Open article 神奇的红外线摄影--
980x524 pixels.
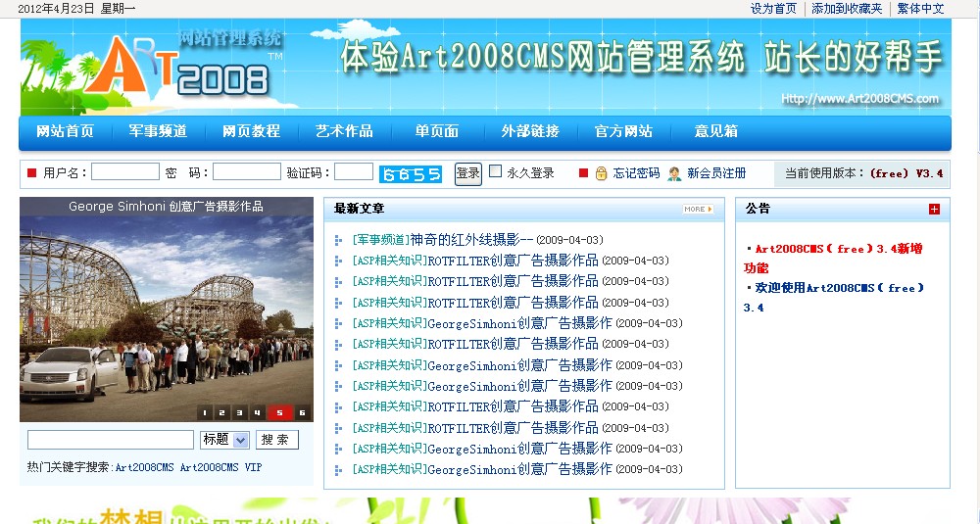click(472, 240)
